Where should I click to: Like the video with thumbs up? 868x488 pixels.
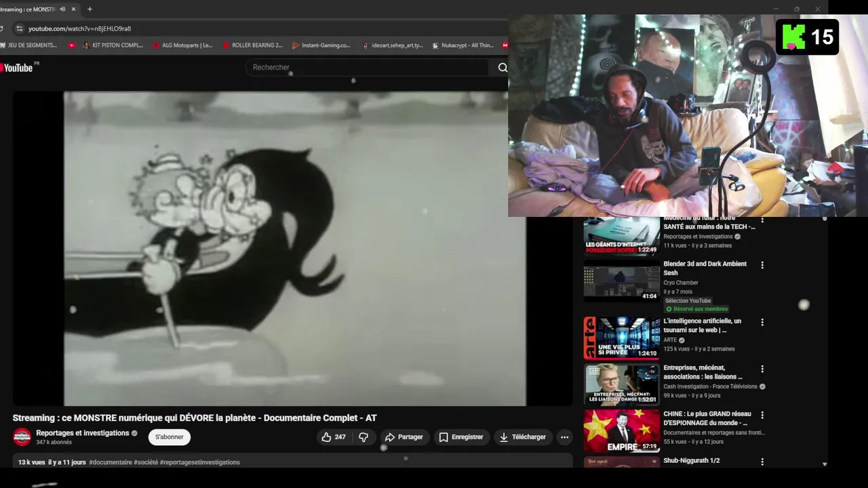coord(333,437)
